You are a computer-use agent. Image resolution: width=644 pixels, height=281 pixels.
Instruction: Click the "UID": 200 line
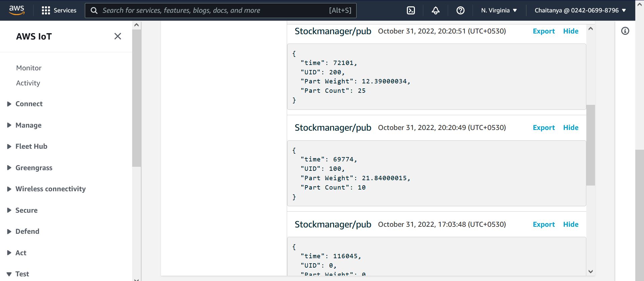click(323, 72)
